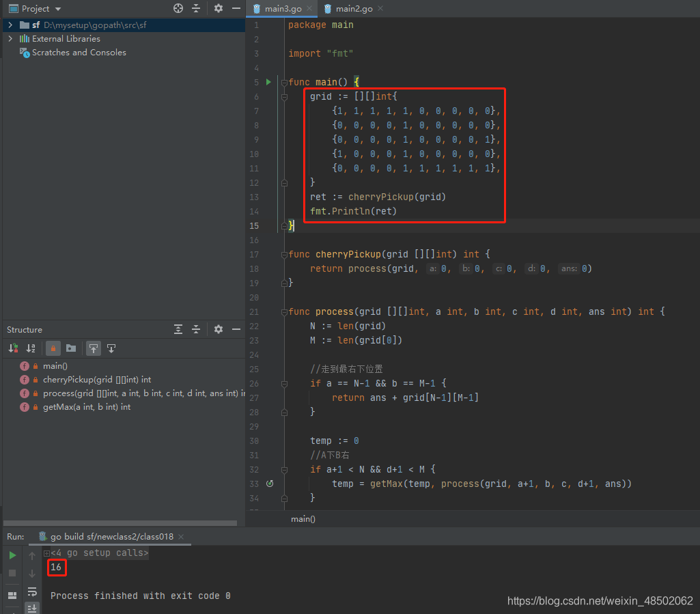Fold the grid literal at line 6

point(284,96)
